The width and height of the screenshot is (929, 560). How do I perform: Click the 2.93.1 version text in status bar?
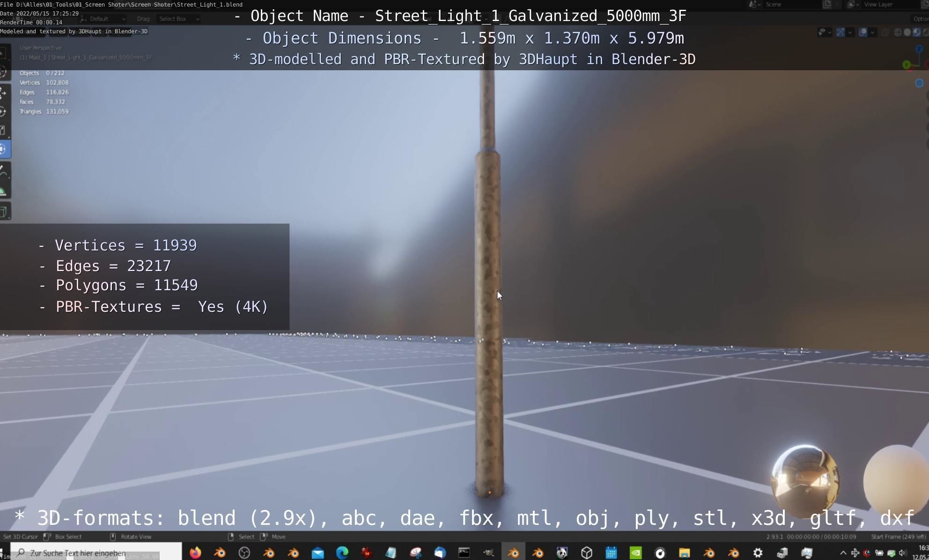pyautogui.click(x=774, y=537)
